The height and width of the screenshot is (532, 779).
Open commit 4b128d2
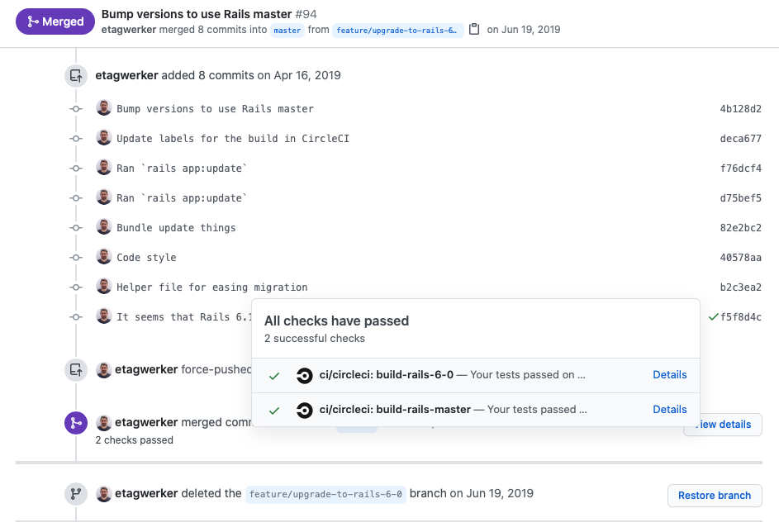[740, 108]
